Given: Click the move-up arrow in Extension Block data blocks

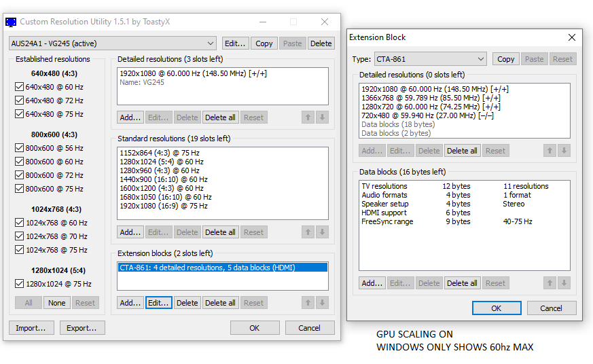Looking at the screenshot, I should pos(550,283).
